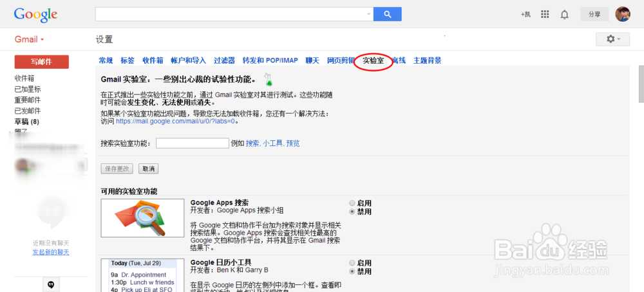Image resolution: width=644 pixels, height=292 pixels.
Task: Click the Google Apps 搜索 lab title
Action: 220,203
